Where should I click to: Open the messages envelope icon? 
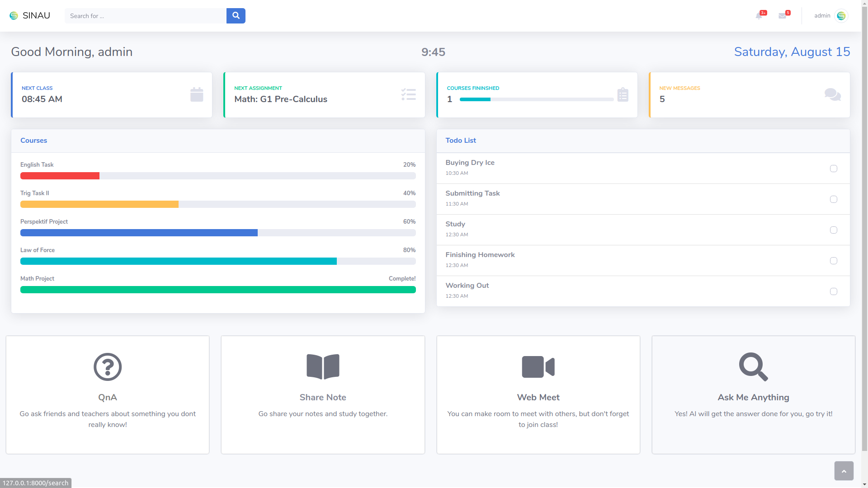tap(782, 16)
